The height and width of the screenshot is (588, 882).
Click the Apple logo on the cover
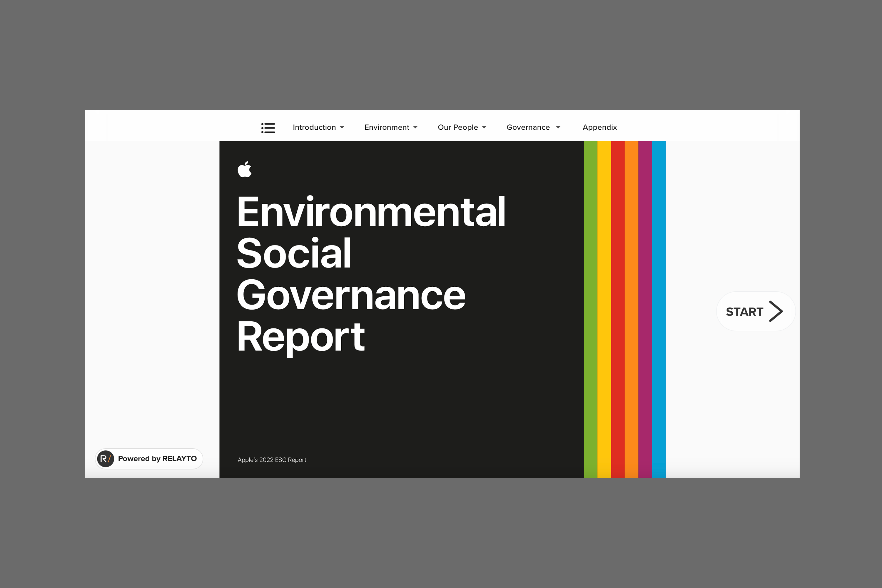click(245, 170)
